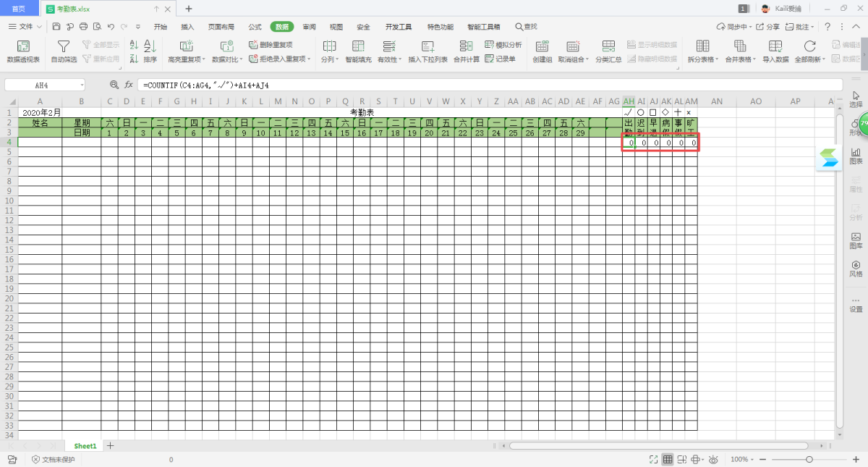This screenshot has height=467, width=868.
Task: Open the 文件 (File) menu
Action: pos(26,27)
